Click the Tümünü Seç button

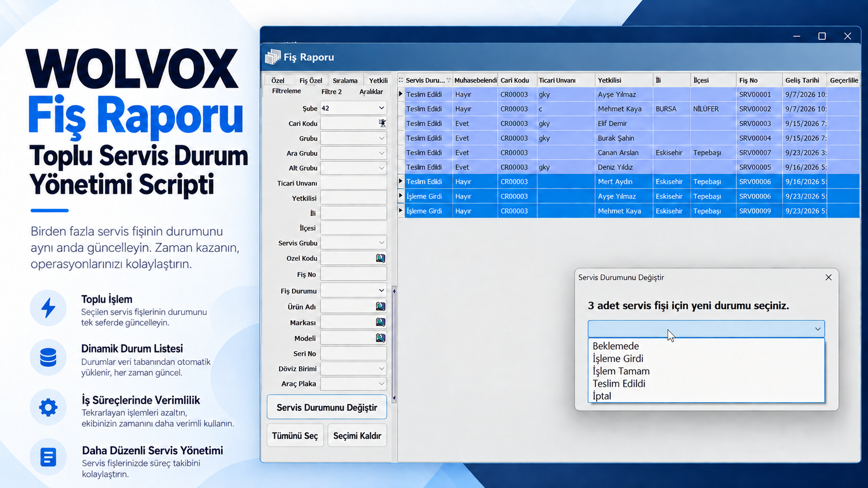[295, 436]
